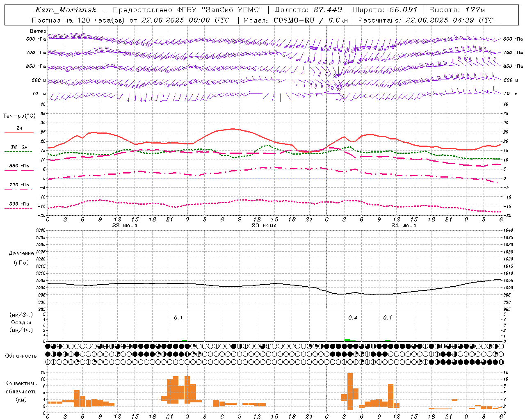Click the solid red line sample under 2м
Viewport: 525px width, 420px height.
[x=19, y=132]
